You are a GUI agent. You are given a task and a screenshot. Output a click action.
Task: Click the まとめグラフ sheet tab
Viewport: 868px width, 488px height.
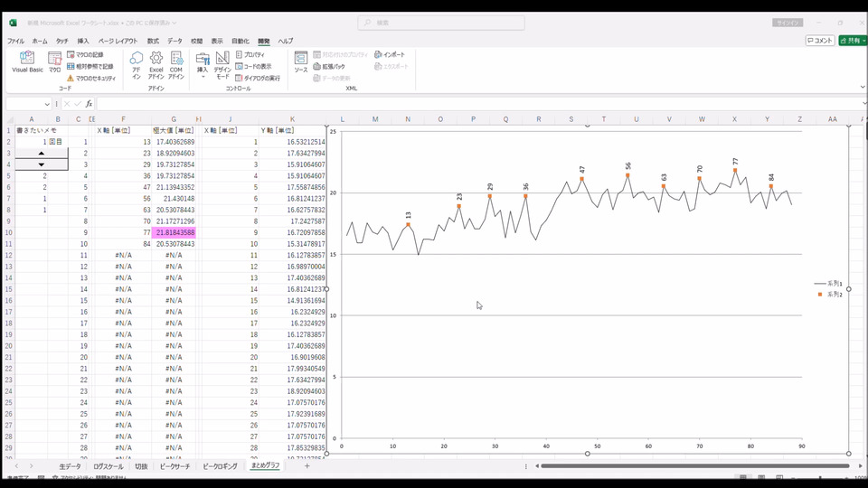tap(265, 466)
